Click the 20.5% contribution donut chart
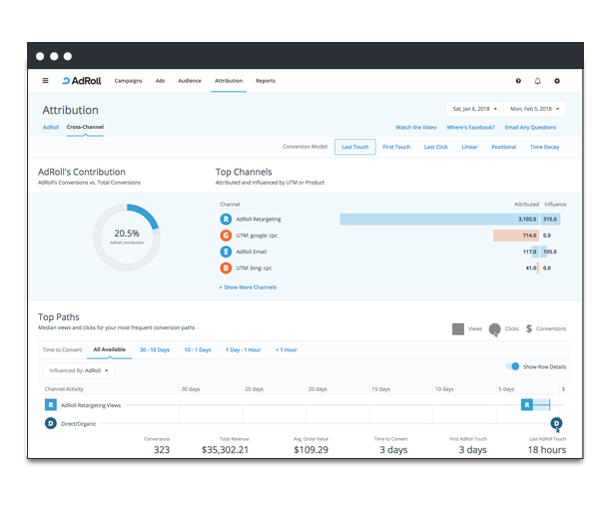 point(127,237)
